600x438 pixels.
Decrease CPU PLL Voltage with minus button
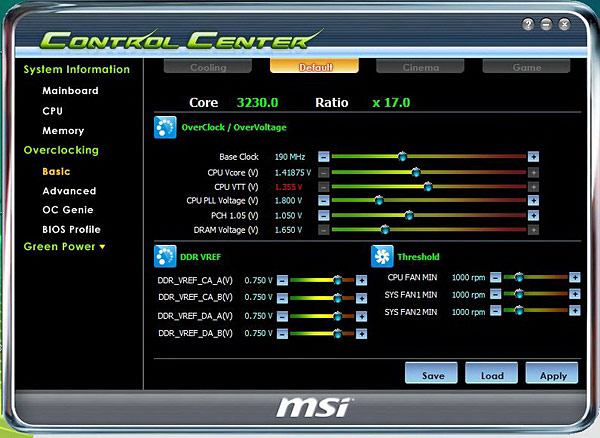pos(323,200)
